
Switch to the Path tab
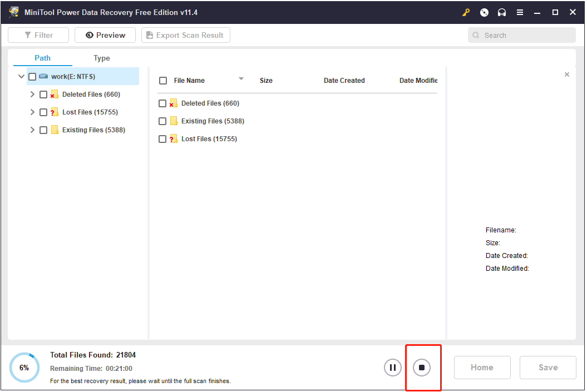click(x=43, y=58)
